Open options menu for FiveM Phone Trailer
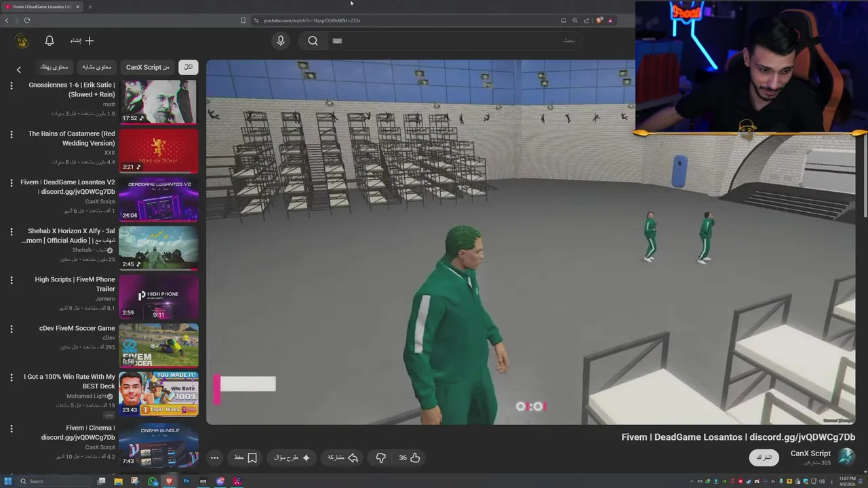This screenshot has width=868, height=488. [11, 281]
